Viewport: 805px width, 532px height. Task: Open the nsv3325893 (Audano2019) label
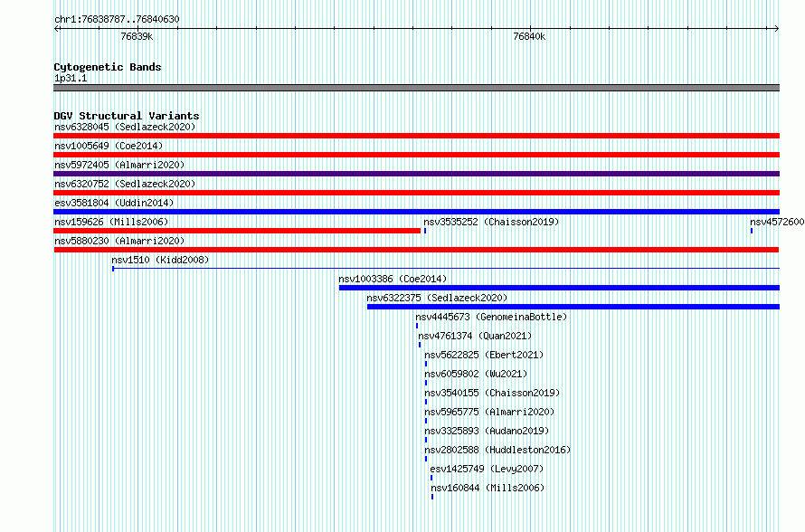[x=487, y=431]
